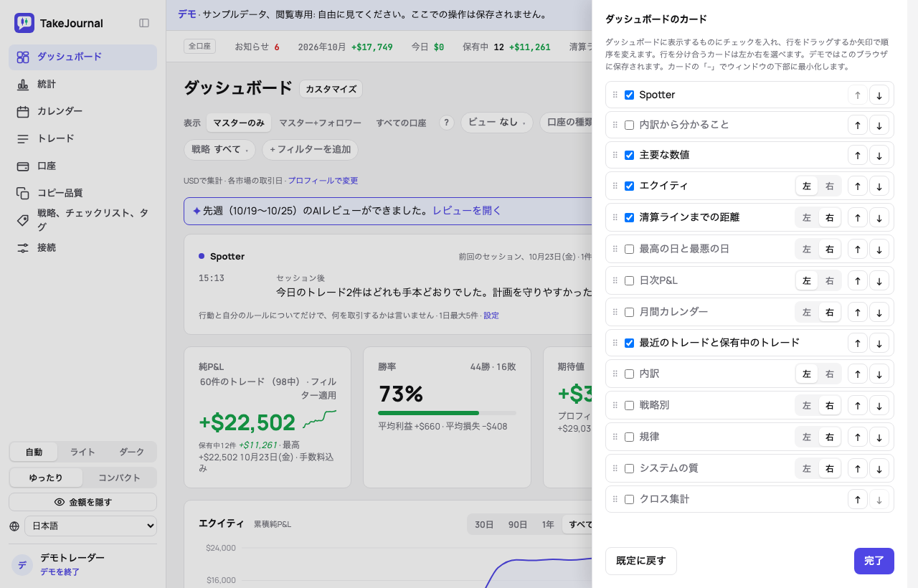This screenshot has height=588, width=918.
Task: Grab the drag handle of the 規律 row
Action: tap(615, 437)
